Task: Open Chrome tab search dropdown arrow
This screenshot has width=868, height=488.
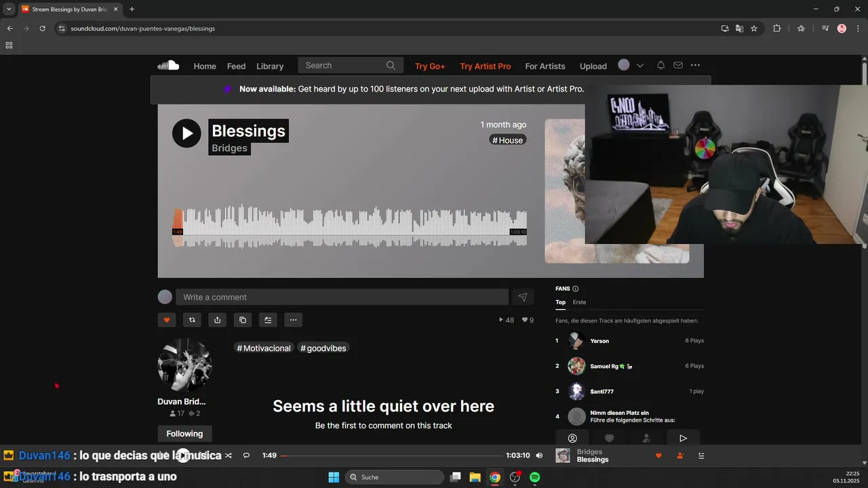Action: 9,9
